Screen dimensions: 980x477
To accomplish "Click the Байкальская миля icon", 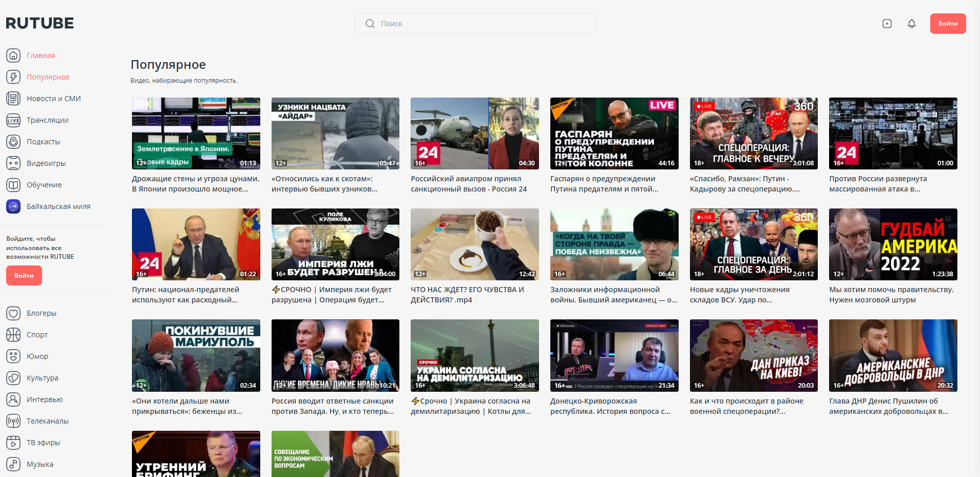I will 13,206.
